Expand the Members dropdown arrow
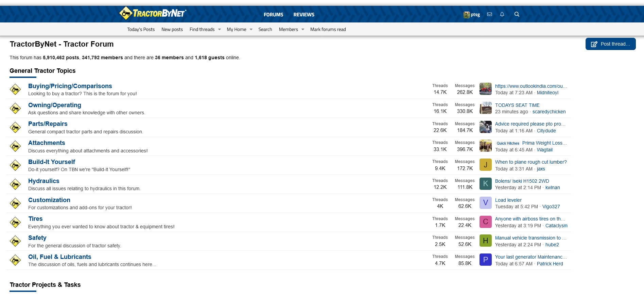Image resolution: width=644 pixels, height=296 pixels. [x=303, y=30]
